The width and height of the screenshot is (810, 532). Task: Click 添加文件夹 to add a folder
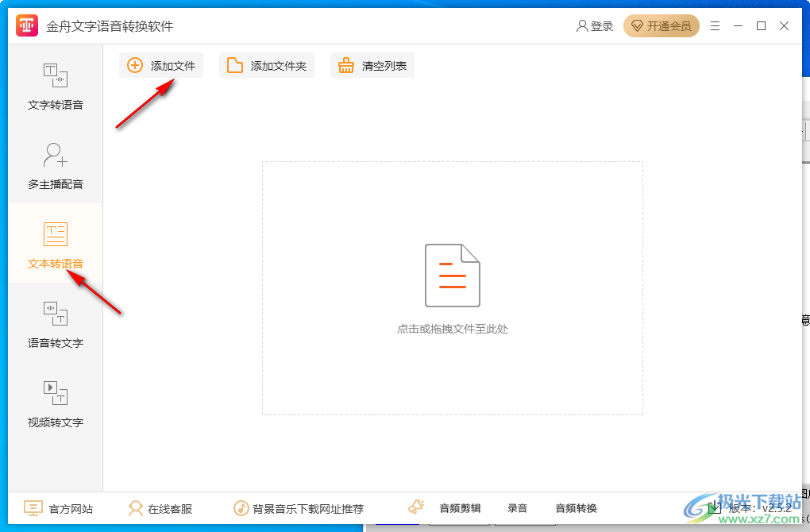[x=266, y=65]
